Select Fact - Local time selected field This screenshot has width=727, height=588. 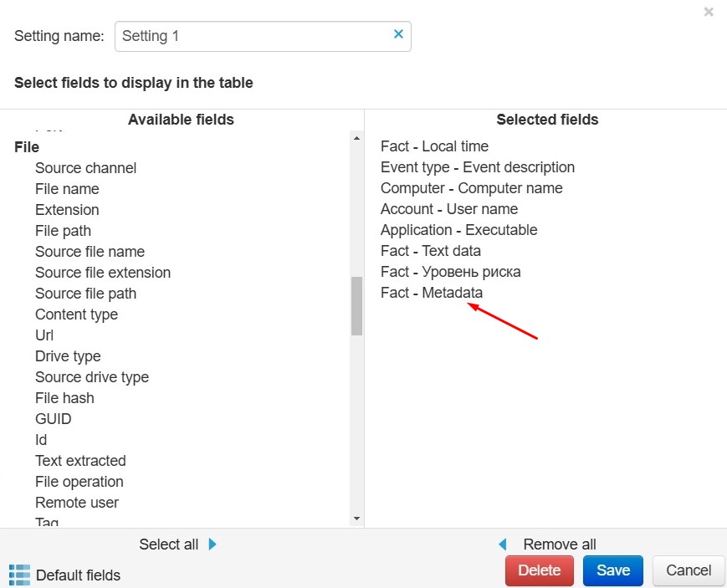tap(434, 146)
